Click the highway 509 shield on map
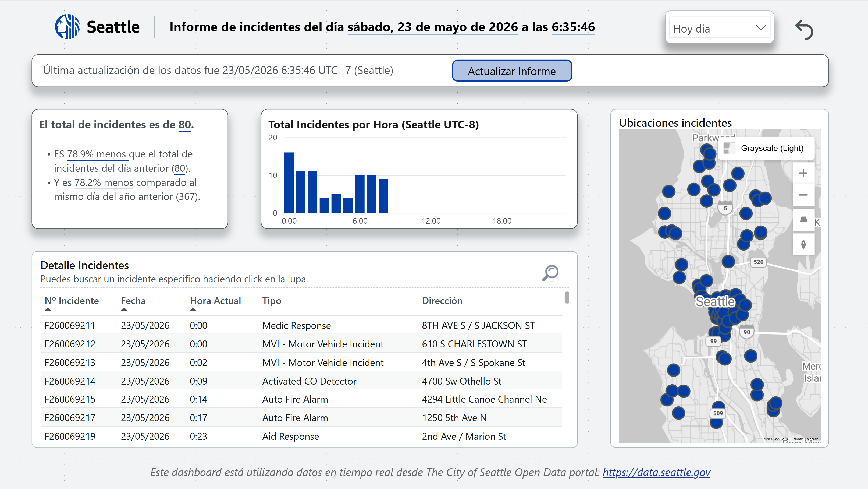The height and width of the screenshot is (489, 868). [718, 413]
